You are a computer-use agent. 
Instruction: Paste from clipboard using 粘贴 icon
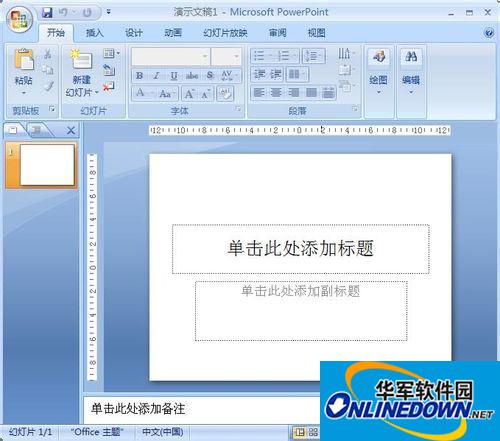tap(23, 60)
